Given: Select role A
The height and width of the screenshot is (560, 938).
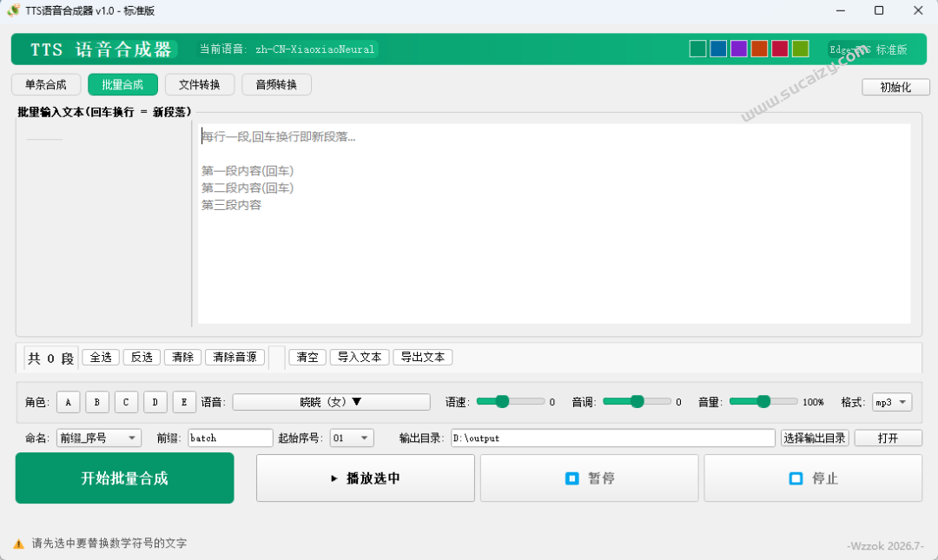Looking at the screenshot, I should (x=69, y=402).
